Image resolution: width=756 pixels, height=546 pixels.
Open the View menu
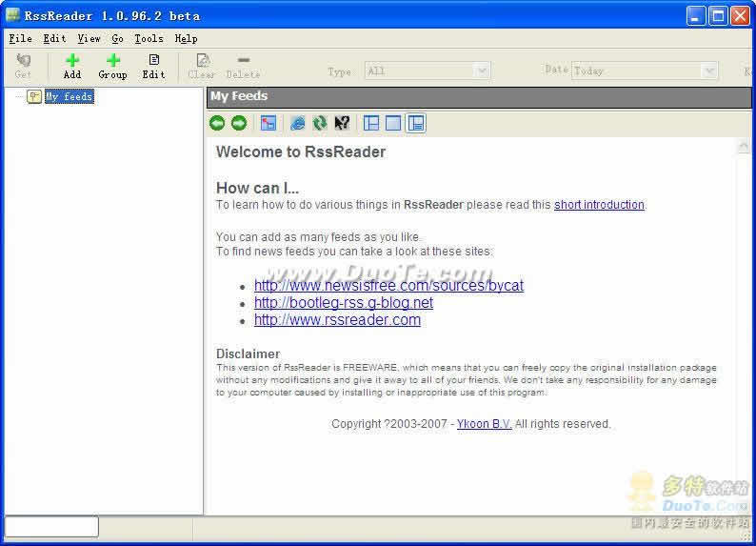(x=90, y=38)
